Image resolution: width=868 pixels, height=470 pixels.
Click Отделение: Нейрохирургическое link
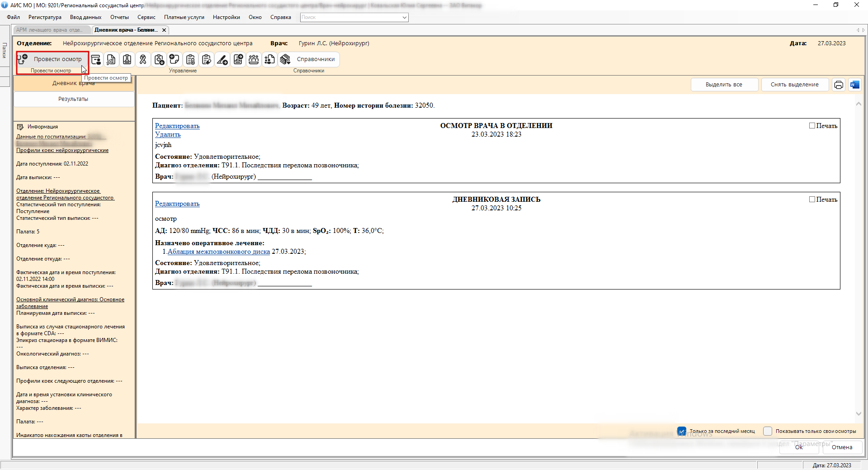(65, 194)
